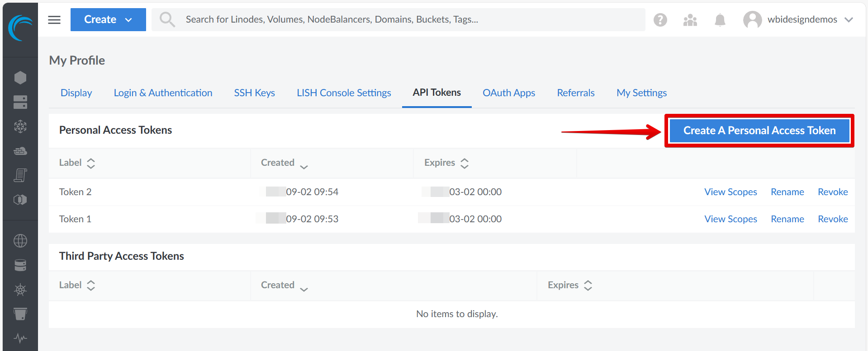Expand the wbidesigndemos account menu chevron
Viewport: 868px width, 351px height.
click(x=849, y=20)
